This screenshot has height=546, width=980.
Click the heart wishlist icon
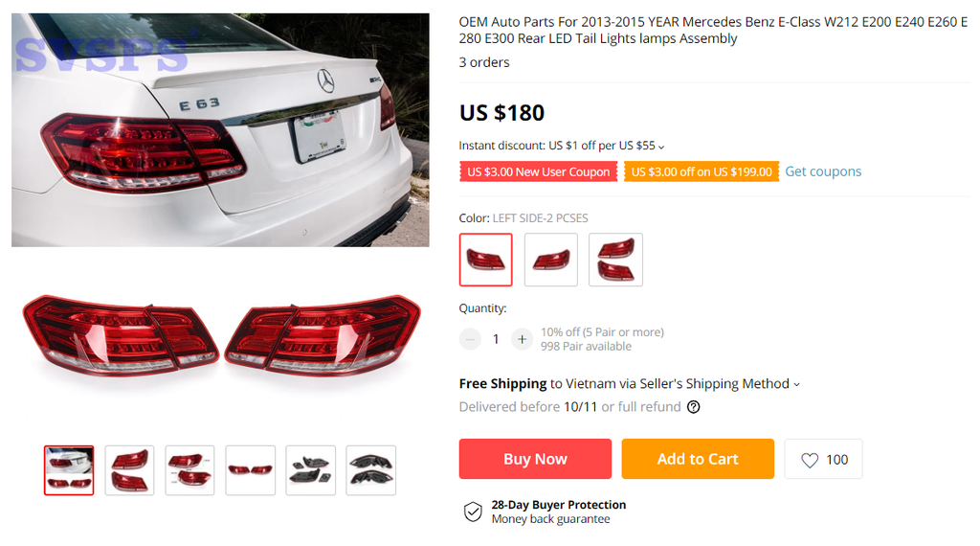click(810, 460)
